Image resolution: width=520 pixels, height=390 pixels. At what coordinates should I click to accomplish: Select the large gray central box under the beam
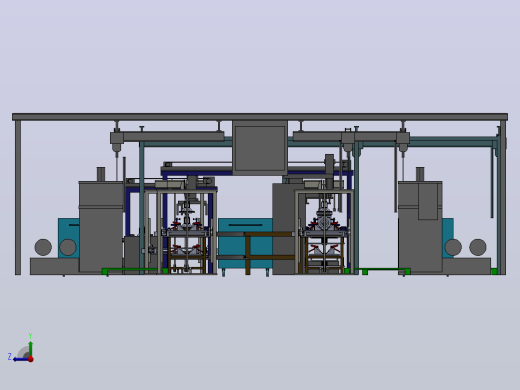[x=260, y=148]
